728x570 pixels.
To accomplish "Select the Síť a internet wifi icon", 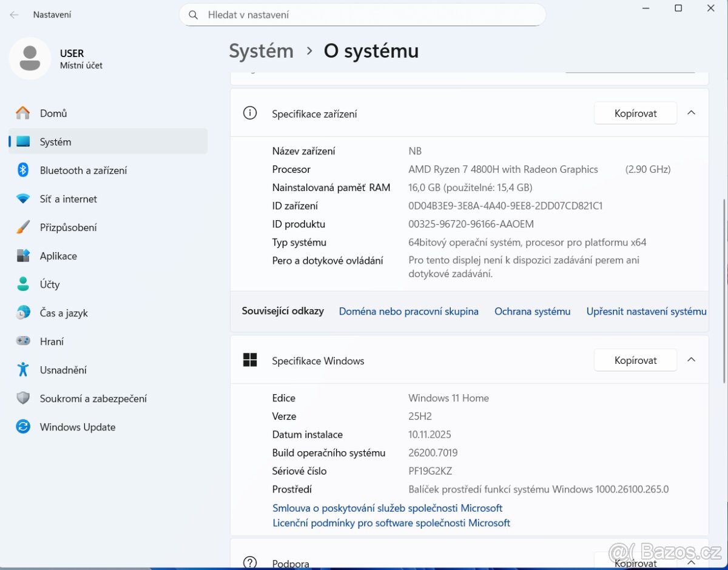I will [x=22, y=199].
